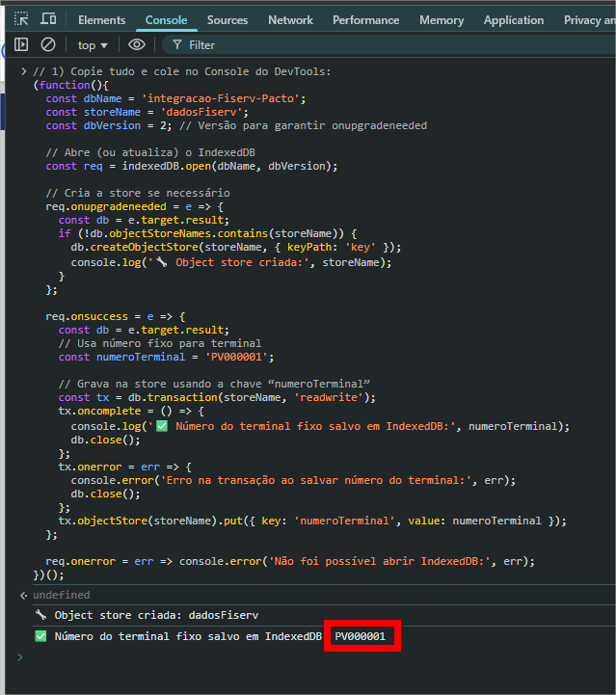
Task: Click the 'undefined' return value line
Action: point(61,595)
